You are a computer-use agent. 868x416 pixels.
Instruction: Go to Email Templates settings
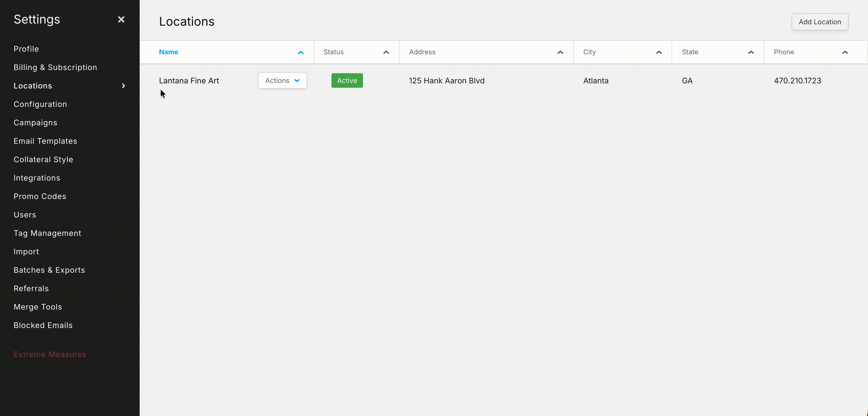[46, 141]
